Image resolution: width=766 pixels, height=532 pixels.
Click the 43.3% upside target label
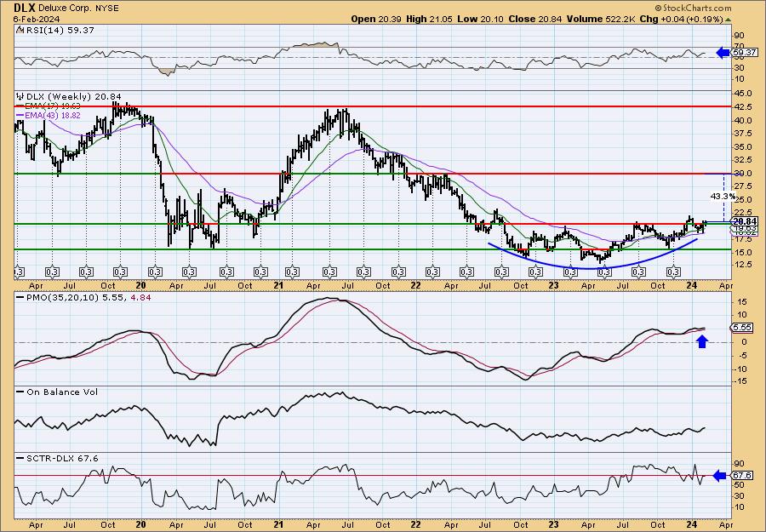point(723,196)
